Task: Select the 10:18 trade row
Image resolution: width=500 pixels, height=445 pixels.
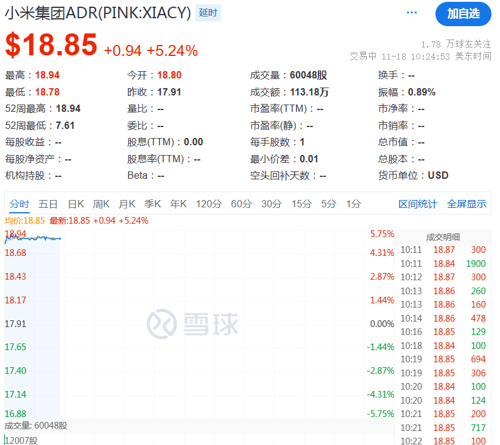Action: 443,346
